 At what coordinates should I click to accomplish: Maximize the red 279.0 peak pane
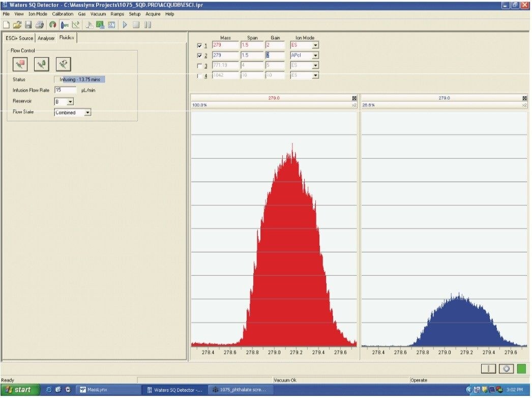pos(354,98)
